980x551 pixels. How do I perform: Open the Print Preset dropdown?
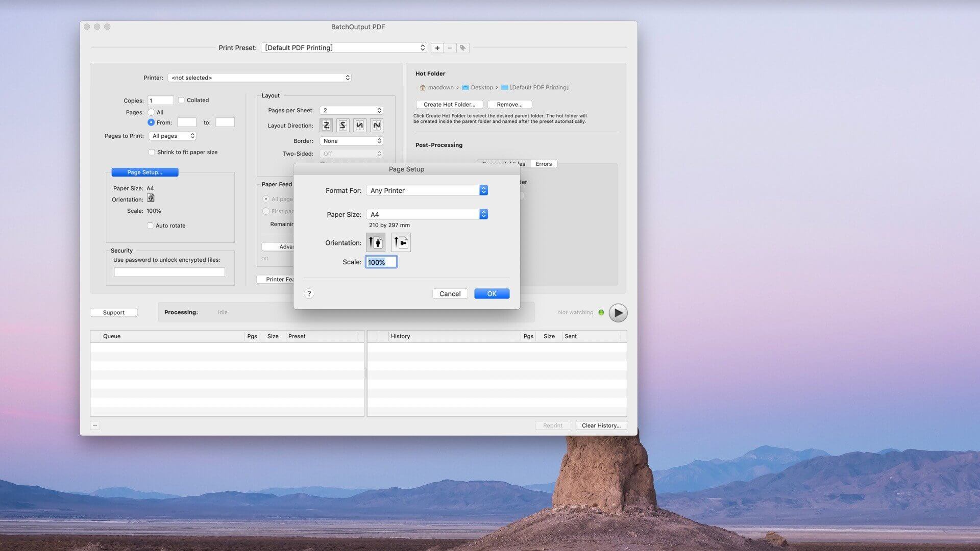pos(344,48)
